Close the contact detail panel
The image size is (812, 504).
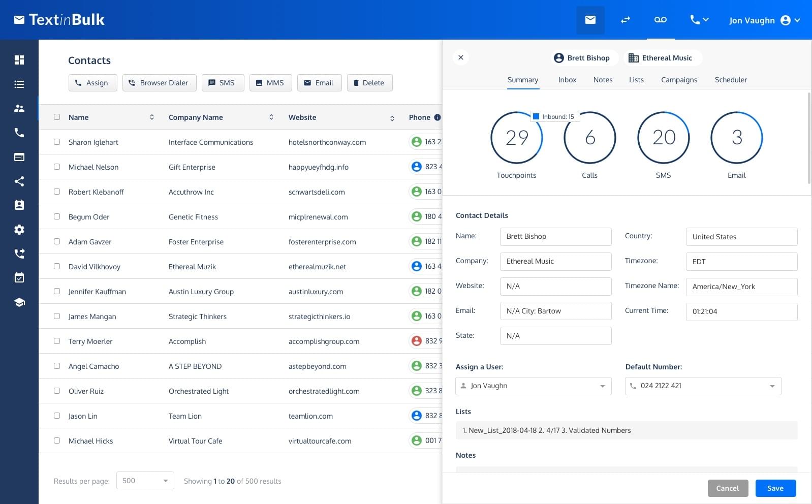(461, 57)
